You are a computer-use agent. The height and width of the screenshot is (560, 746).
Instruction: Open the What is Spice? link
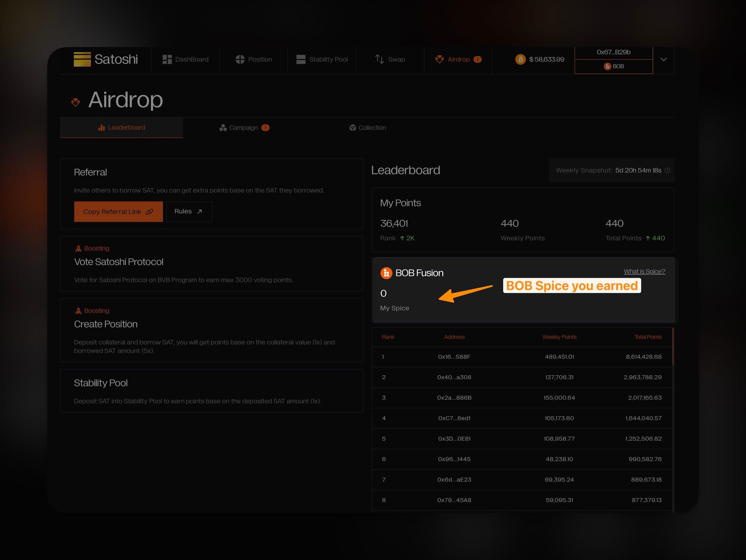[644, 272]
